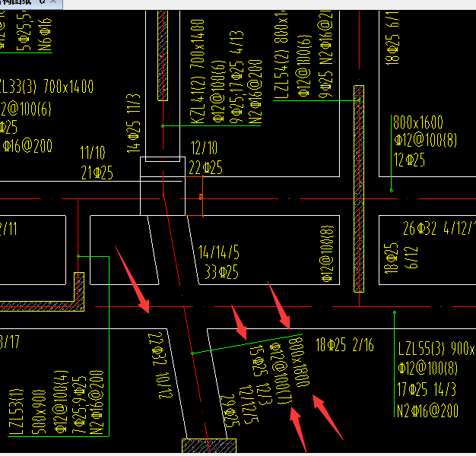This screenshot has width=476, height=456.
Task: Select the vertical 18Φ25 6/1 text at top right
Action: coord(392,38)
